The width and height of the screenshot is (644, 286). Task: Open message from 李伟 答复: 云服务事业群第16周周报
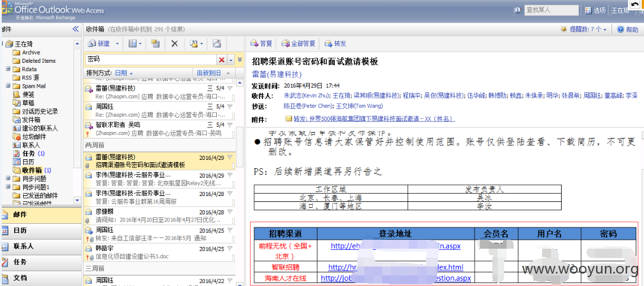pyautogui.click(x=159, y=197)
